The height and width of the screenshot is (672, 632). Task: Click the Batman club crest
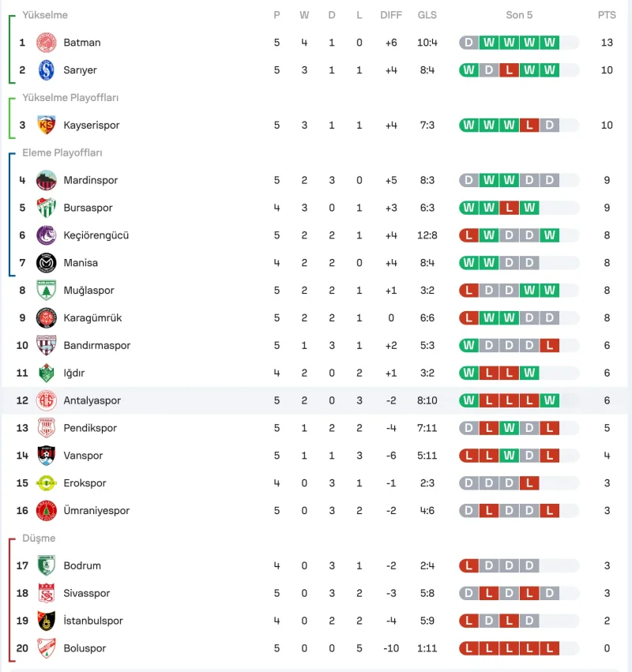click(46, 43)
